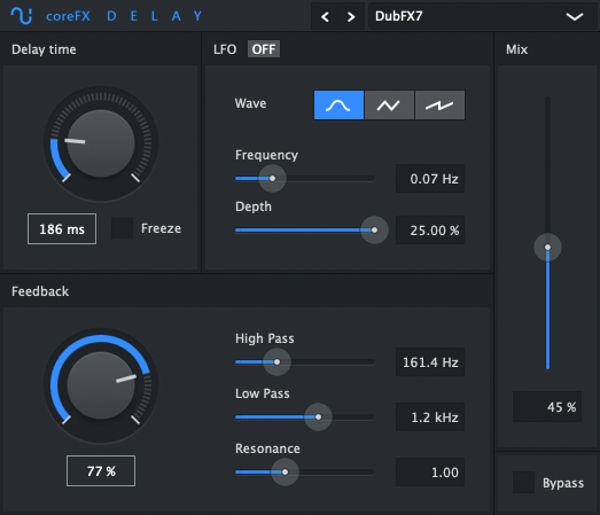Select the sawtooth wave LFO shape

(x=440, y=105)
